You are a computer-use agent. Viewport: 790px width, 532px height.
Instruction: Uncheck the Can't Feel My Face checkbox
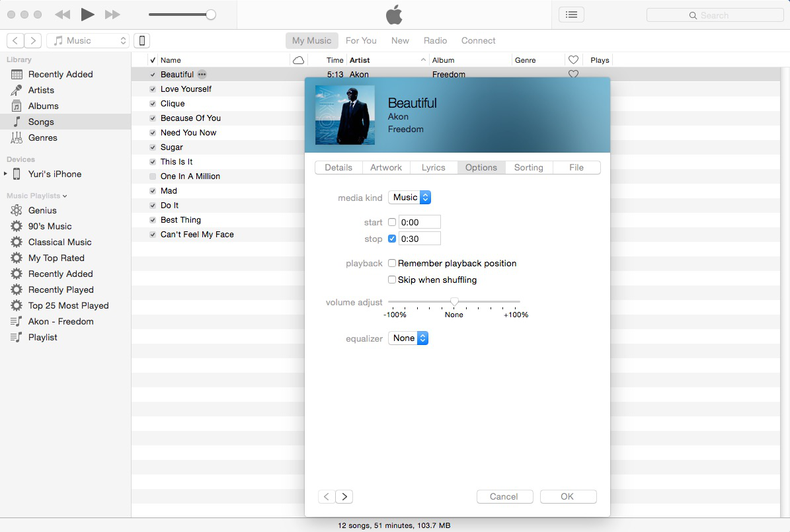pyautogui.click(x=152, y=235)
